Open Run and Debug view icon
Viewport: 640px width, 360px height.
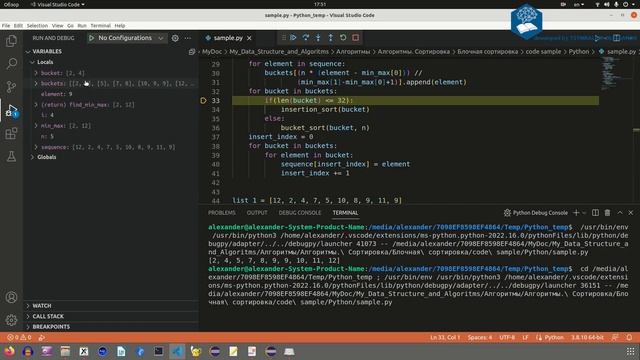[11, 110]
